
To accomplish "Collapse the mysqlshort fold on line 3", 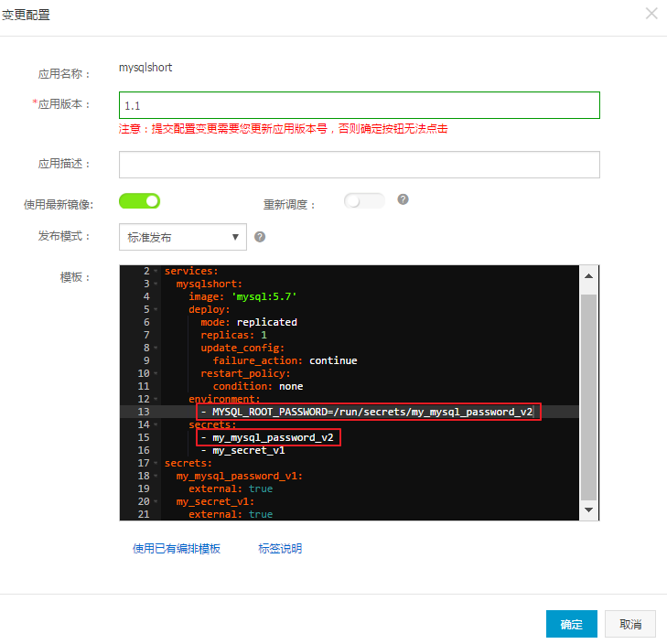I will pos(156,284).
